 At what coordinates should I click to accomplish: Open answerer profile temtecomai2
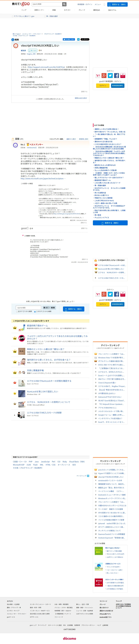32,147
